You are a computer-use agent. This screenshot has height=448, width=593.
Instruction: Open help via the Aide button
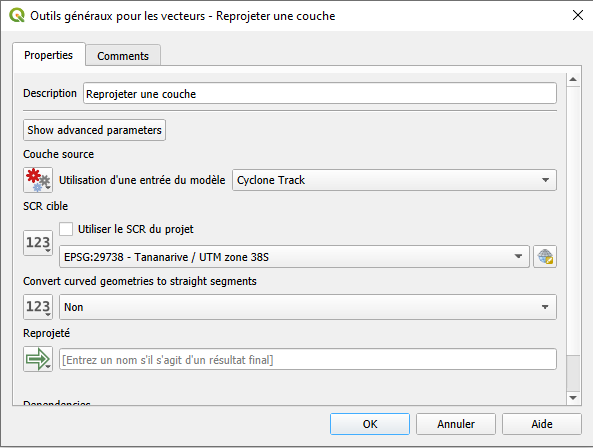tap(542, 424)
